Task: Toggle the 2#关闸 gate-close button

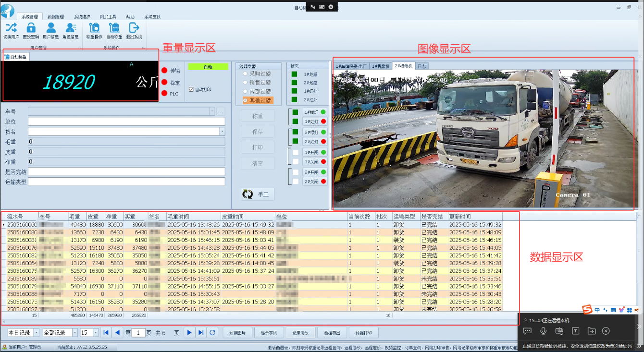Action: point(315,182)
